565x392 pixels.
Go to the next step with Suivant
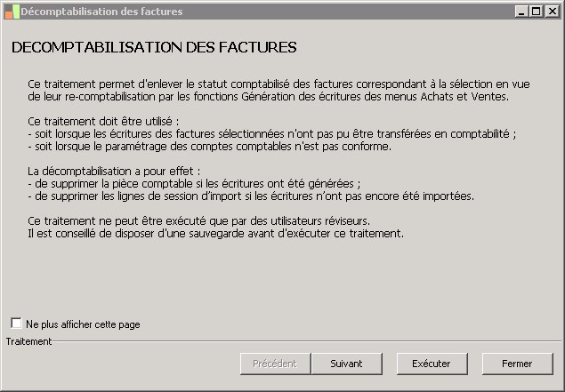click(346, 364)
